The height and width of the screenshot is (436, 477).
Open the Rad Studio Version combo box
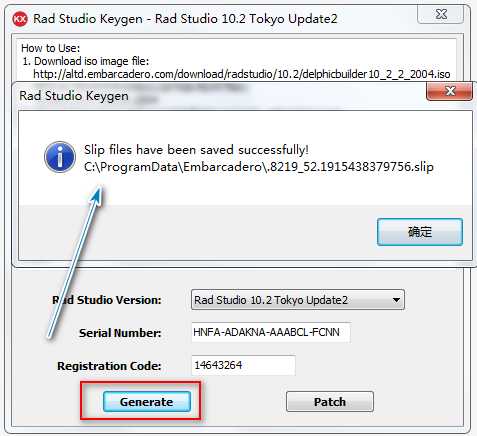pyautogui.click(x=298, y=300)
